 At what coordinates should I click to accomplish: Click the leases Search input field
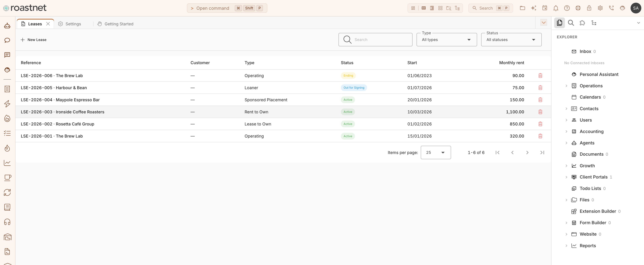point(375,40)
